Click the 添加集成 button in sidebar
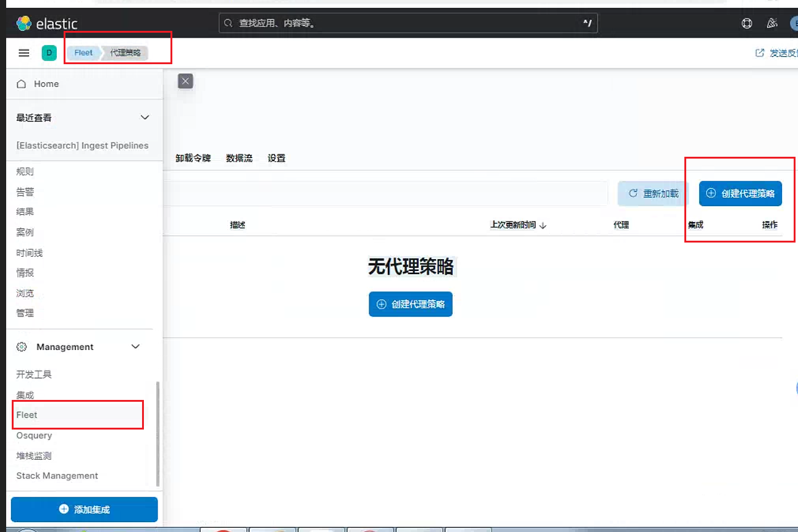Viewport: 798px width, 532px height. pyautogui.click(x=85, y=510)
